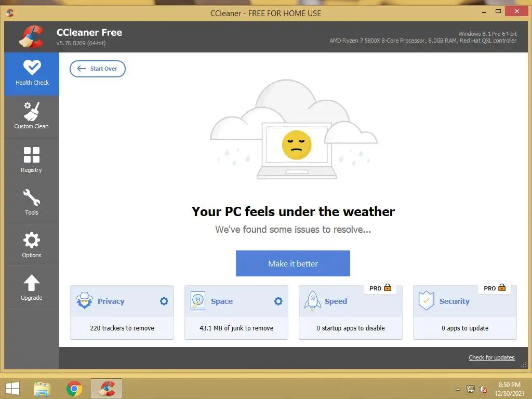Select "0 startup apps to disable"
The width and height of the screenshot is (532, 399).
351,328
